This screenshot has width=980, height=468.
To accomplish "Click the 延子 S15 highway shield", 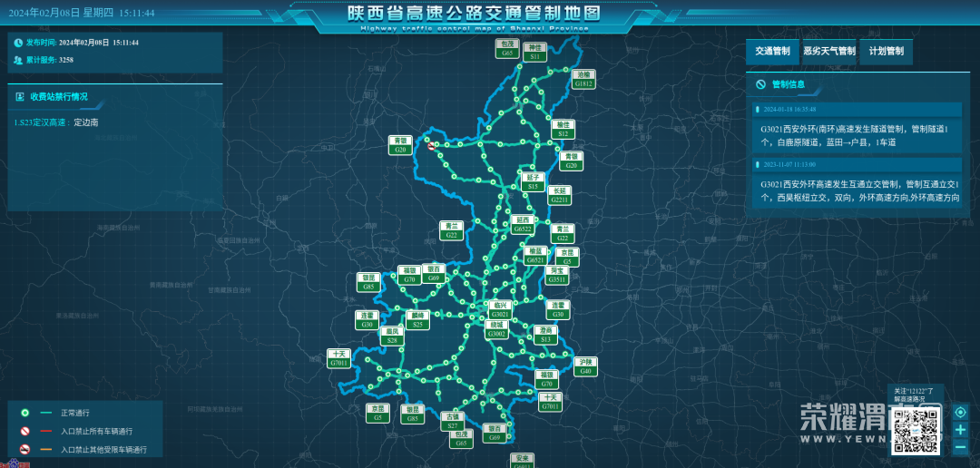I will point(533,181).
